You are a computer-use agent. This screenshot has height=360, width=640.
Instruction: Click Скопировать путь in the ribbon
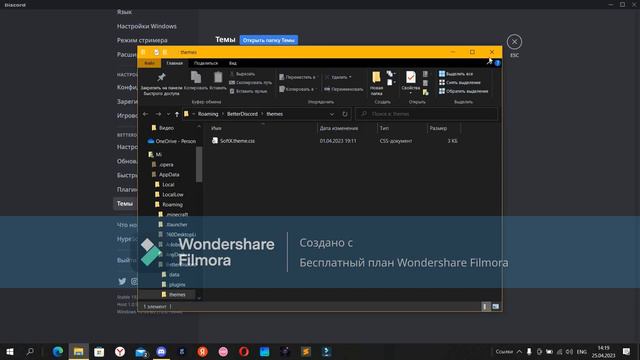(x=251, y=82)
